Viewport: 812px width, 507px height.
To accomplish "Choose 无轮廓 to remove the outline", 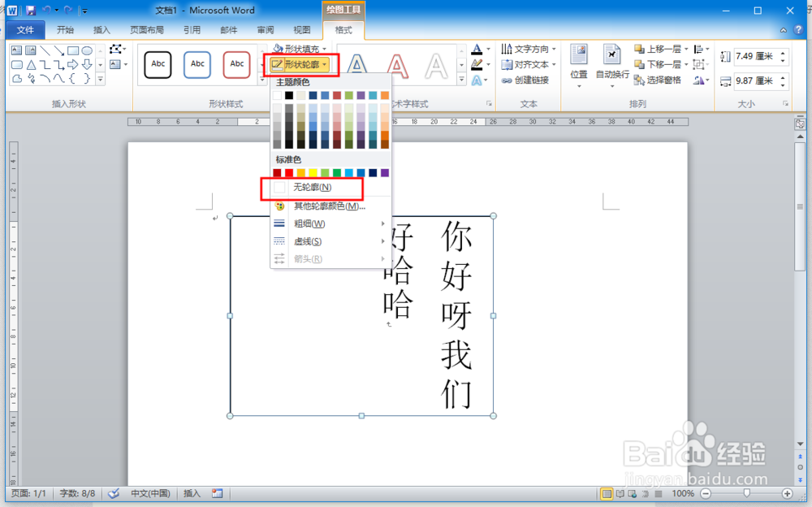I will [x=313, y=187].
